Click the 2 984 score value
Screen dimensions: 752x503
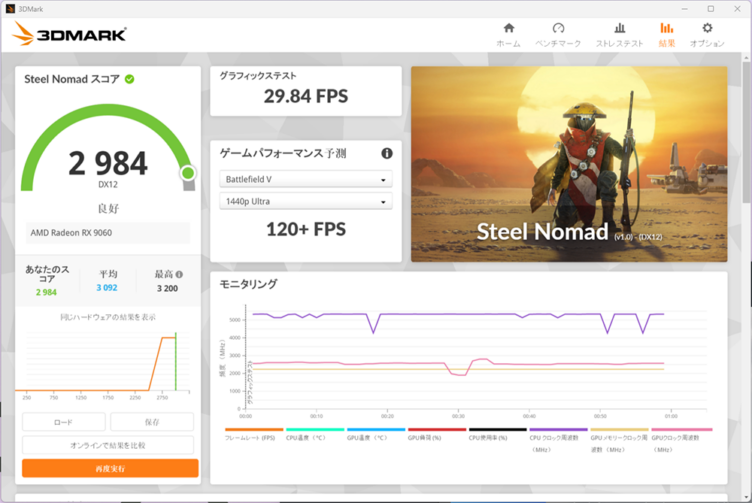[108, 164]
